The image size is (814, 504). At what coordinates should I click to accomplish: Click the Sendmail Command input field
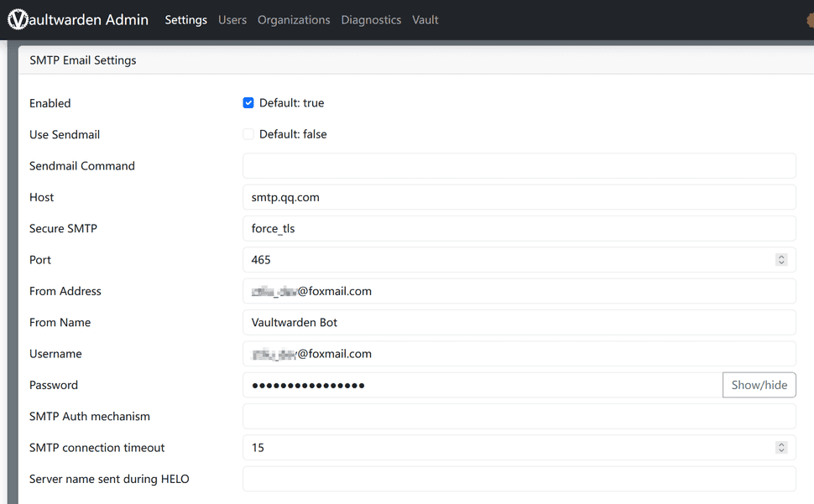[519, 166]
